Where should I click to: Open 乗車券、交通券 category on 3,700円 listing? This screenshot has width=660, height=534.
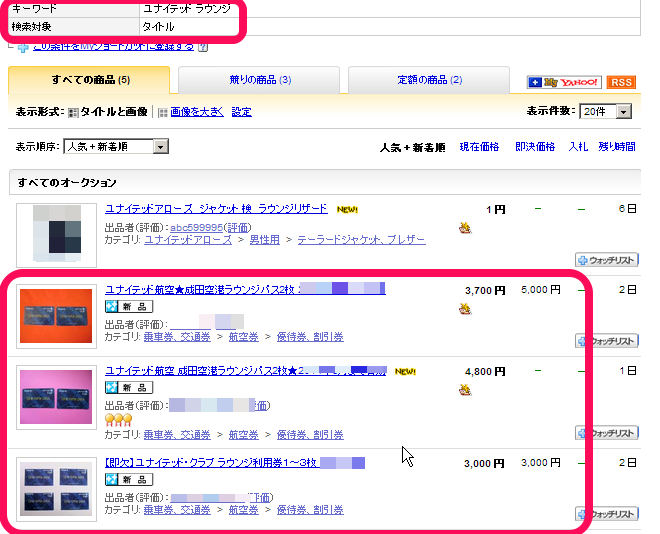pyautogui.click(x=177, y=337)
